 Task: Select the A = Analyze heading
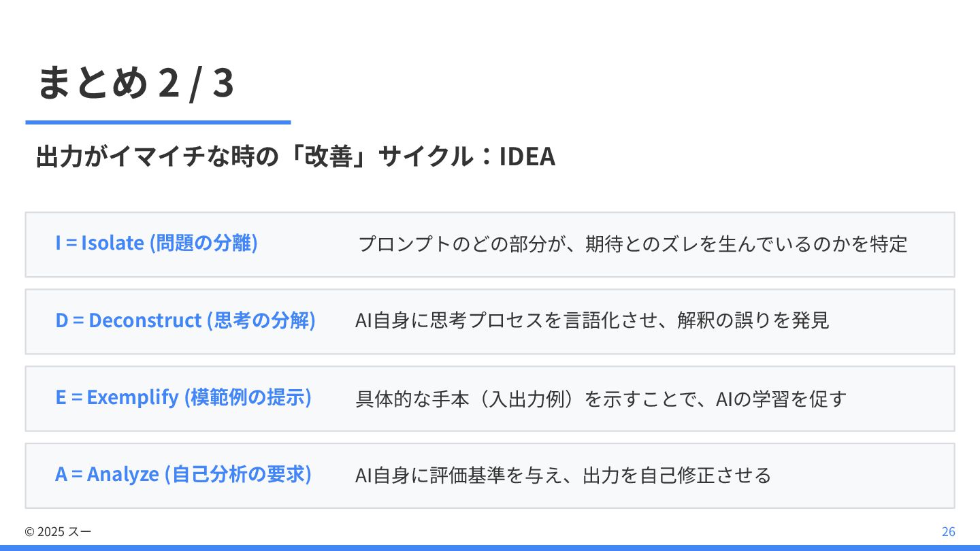183,474
